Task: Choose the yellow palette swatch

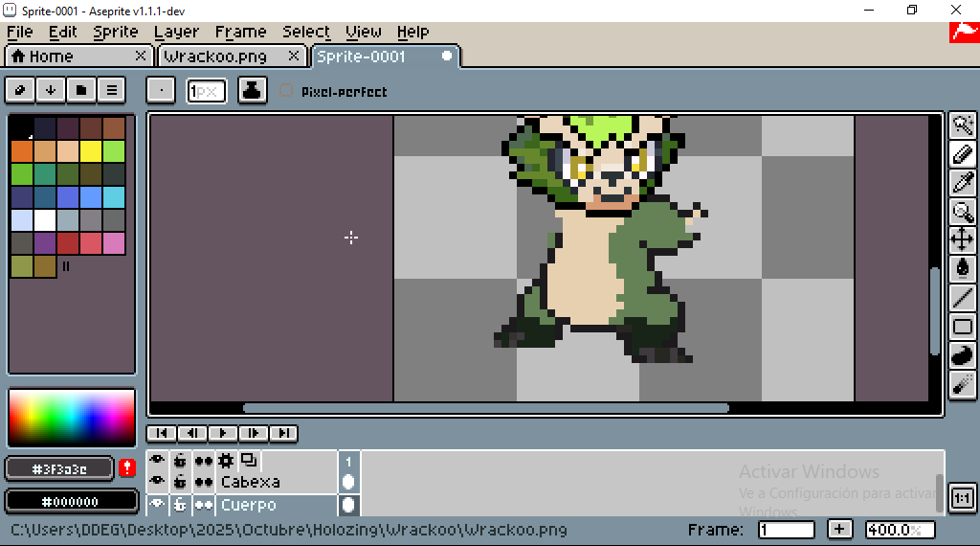Action: tap(91, 150)
